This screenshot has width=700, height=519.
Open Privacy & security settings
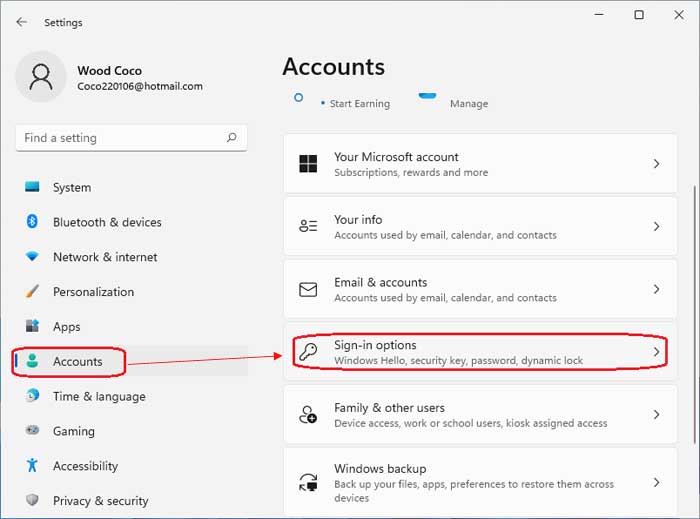[131, 500]
